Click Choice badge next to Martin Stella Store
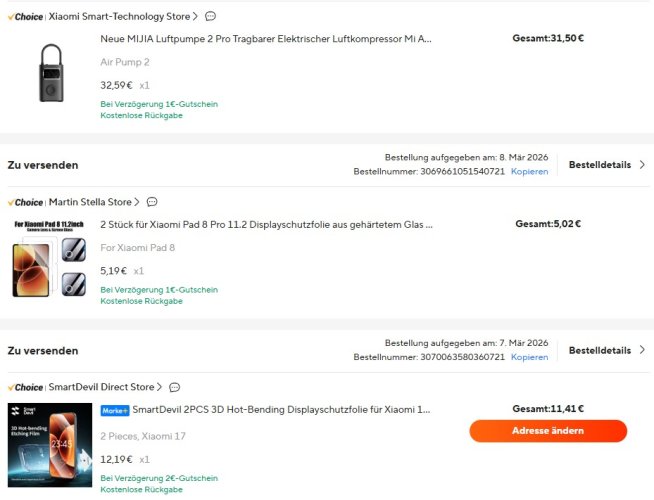Screen dimensions: 654x500 [26, 202]
